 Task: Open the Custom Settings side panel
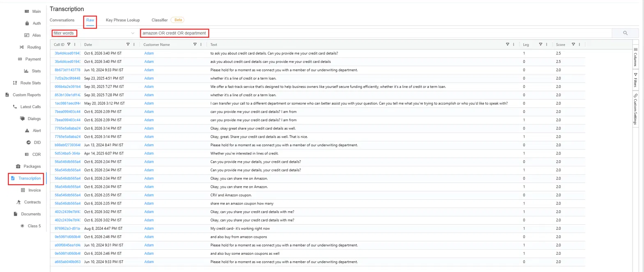point(635,109)
